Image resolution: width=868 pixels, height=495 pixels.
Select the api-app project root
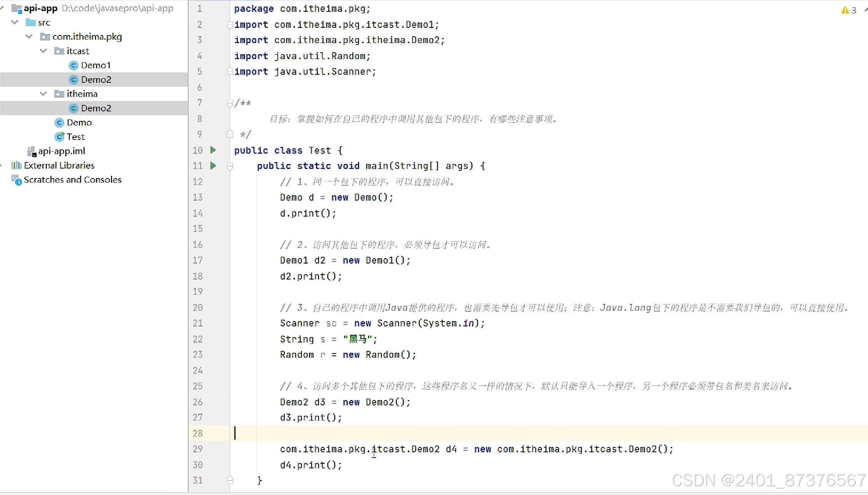(40, 8)
